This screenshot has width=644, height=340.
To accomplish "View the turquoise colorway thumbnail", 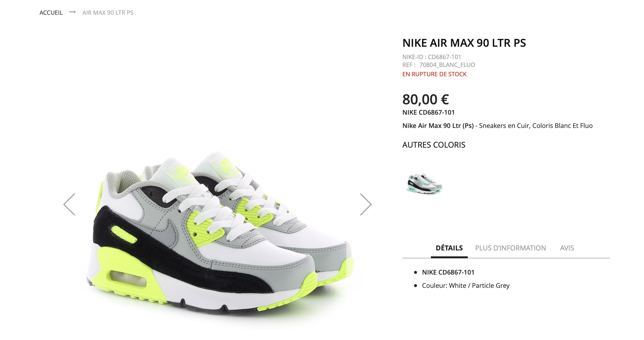I will click(x=424, y=184).
